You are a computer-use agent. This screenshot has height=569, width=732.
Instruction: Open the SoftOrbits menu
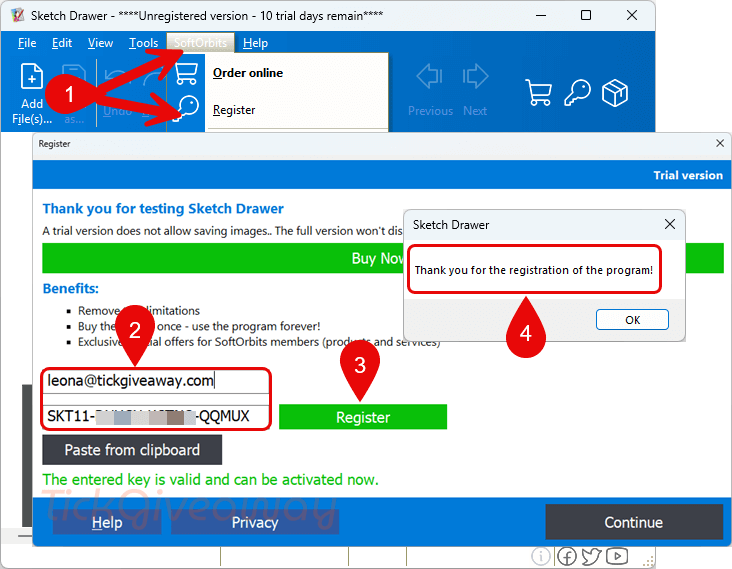point(200,43)
